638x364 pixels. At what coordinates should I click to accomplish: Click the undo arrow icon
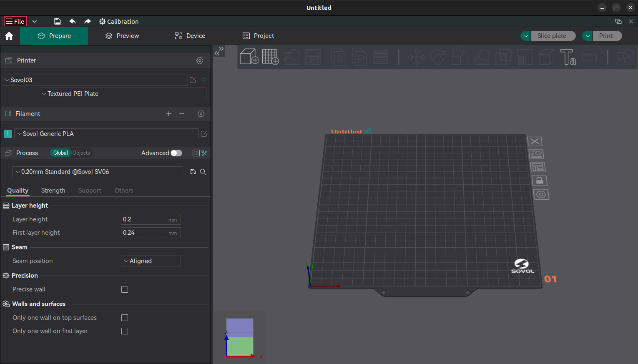(73, 21)
